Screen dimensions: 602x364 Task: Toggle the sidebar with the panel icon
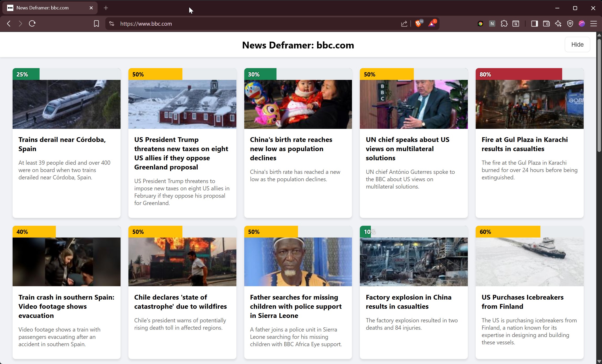click(534, 24)
